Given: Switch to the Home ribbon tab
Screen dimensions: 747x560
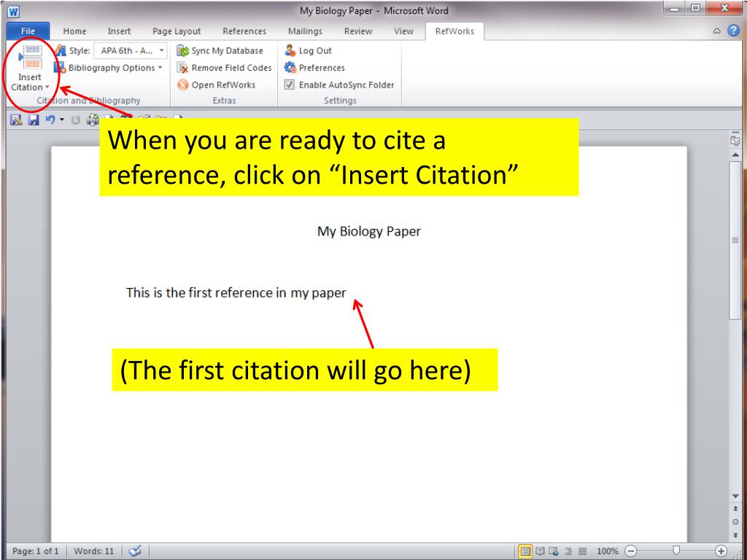Looking at the screenshot, I should coord(74,31).
